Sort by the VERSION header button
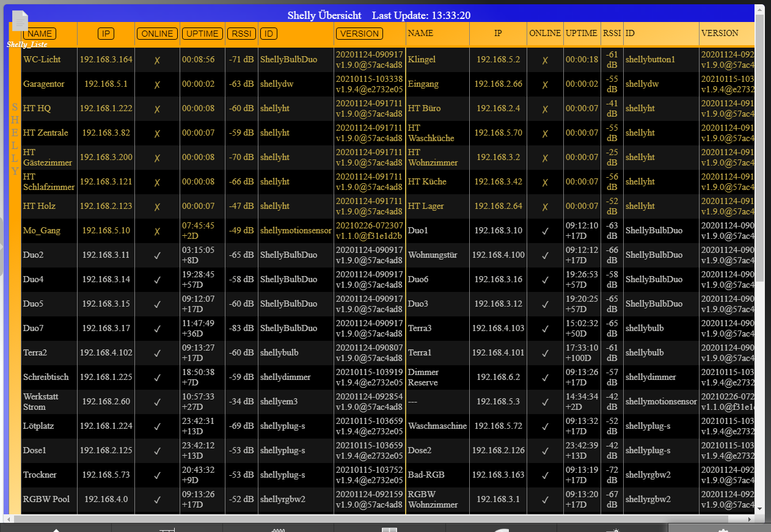This screenshot has width=771, height=532. (x=359, y=34)
